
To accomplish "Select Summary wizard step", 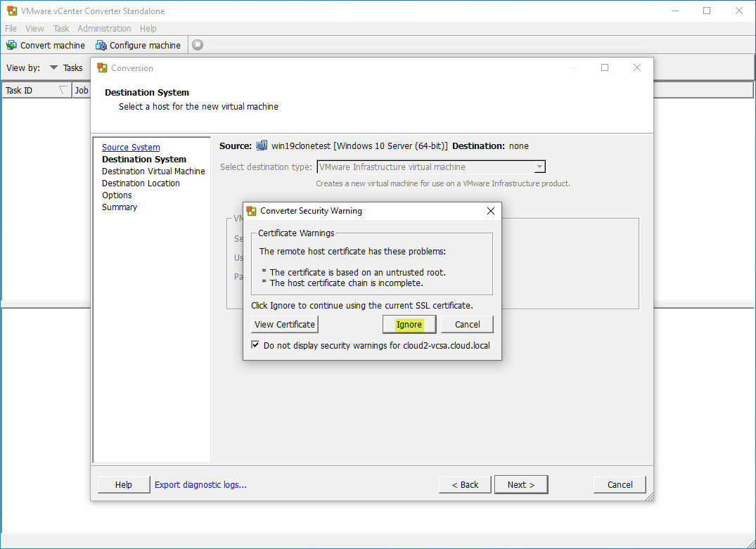I will pos(120,207).
